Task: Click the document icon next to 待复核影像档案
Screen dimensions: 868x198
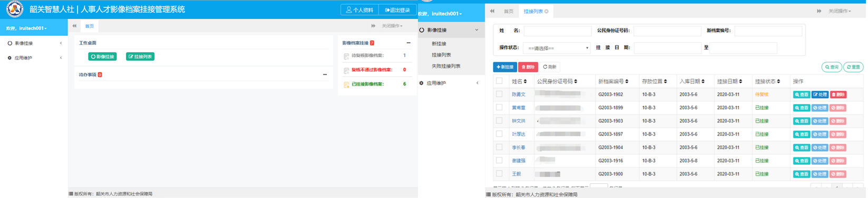Action: coord(346,56)
